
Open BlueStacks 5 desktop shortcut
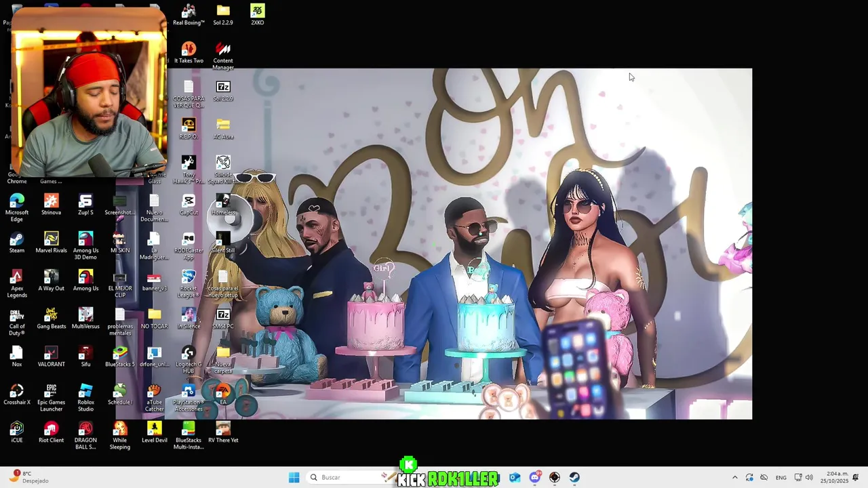(x=120, y=357)
